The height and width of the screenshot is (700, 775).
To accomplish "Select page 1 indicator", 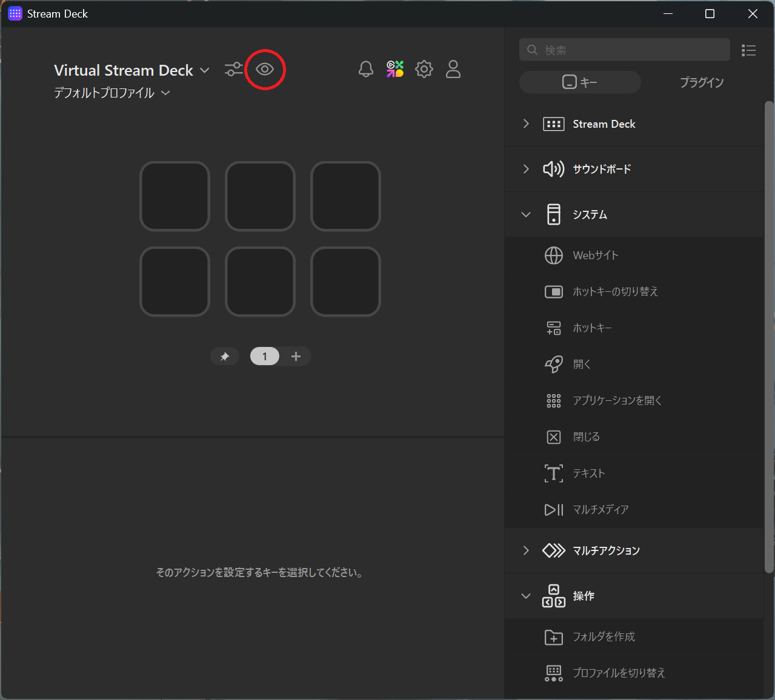I will pyautogui.click(x=265, y=357).
